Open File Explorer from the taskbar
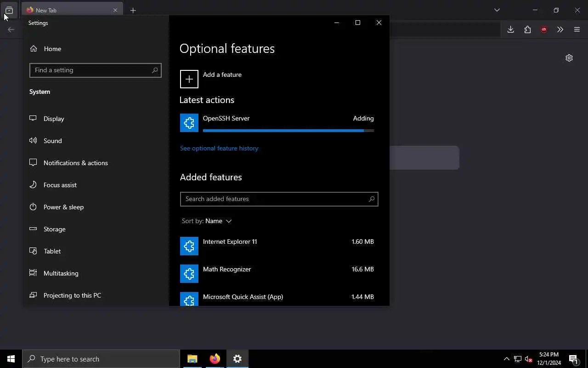Screen dimensions: 588x368 192,359
